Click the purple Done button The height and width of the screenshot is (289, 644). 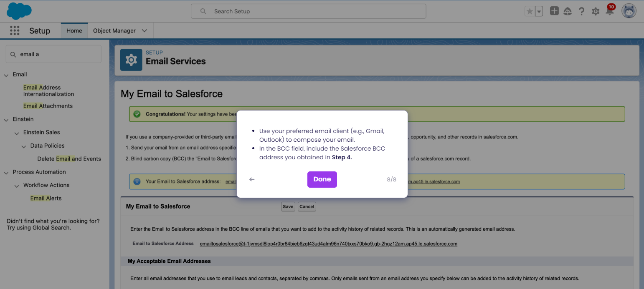pos(322,179)
